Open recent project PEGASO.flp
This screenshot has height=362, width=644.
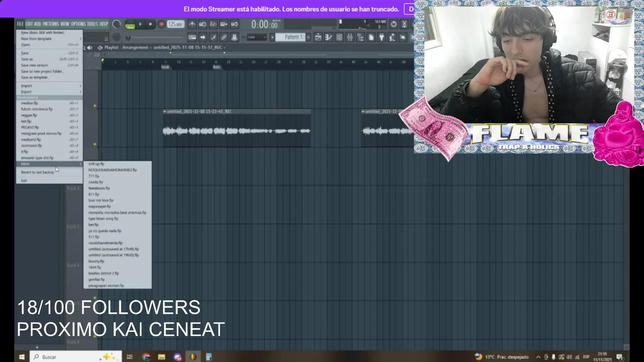pos(49,127)
